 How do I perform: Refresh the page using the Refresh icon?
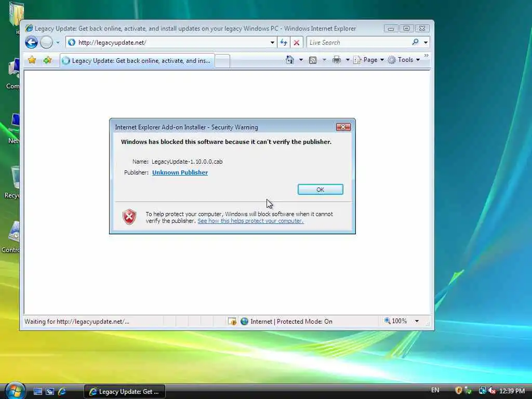(284, 43)
